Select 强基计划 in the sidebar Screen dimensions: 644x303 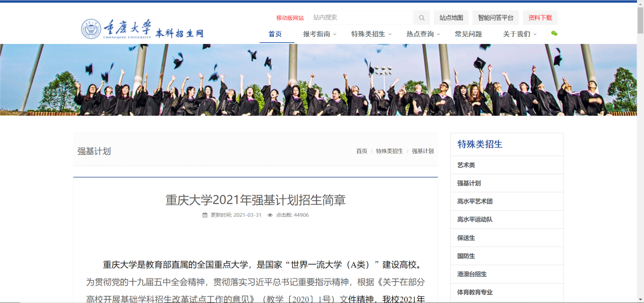click(x=507, y=183)
